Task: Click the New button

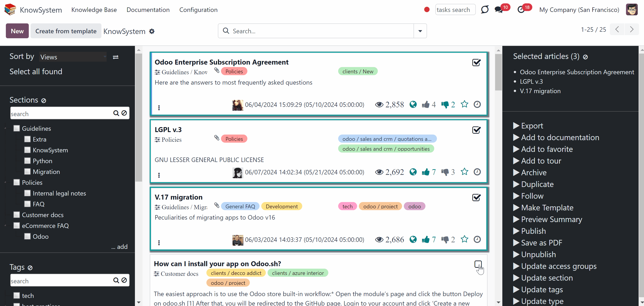Action: coord(17,31)
